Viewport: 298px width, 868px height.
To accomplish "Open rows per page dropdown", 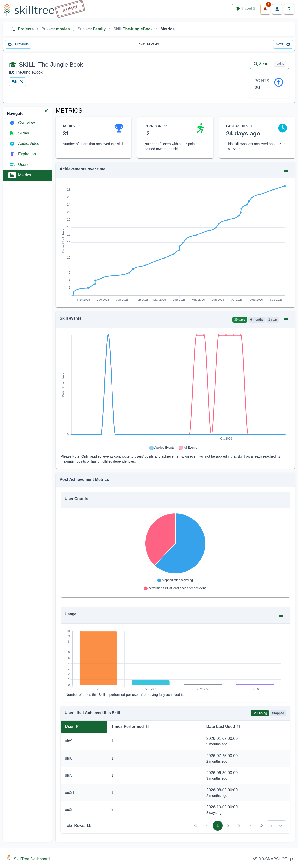I will [x=276, y=826].
